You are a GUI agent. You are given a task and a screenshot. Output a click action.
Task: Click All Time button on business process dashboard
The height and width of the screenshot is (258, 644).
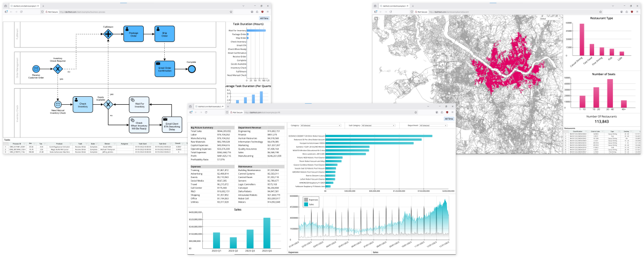coord(264,18)
